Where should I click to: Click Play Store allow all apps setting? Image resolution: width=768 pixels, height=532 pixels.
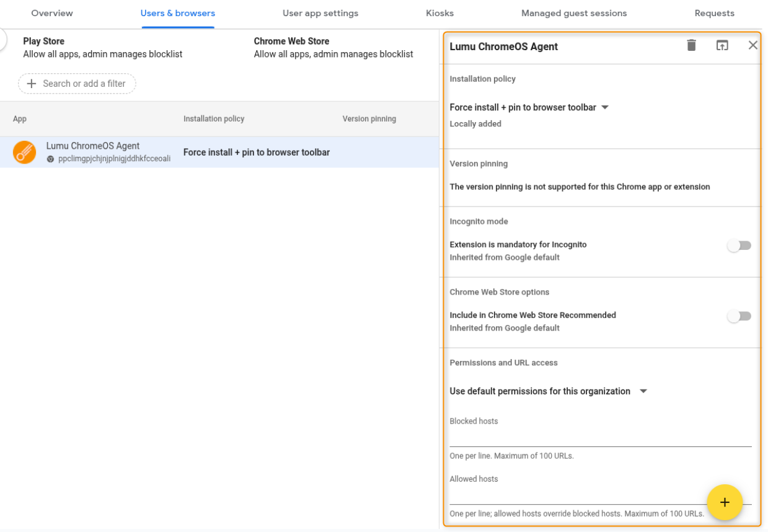(102, 48)
